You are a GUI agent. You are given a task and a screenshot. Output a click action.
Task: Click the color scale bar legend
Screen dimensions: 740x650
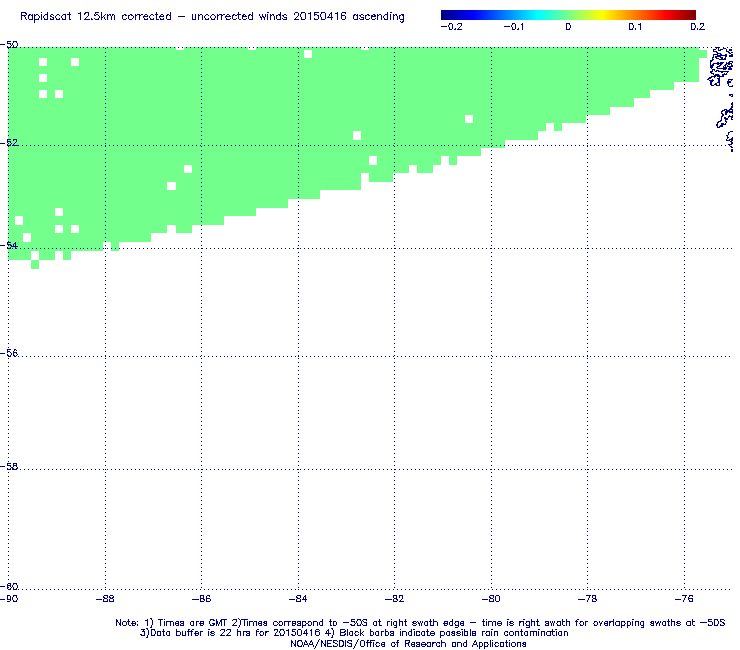pyautogui.click(x=568, y=15)
